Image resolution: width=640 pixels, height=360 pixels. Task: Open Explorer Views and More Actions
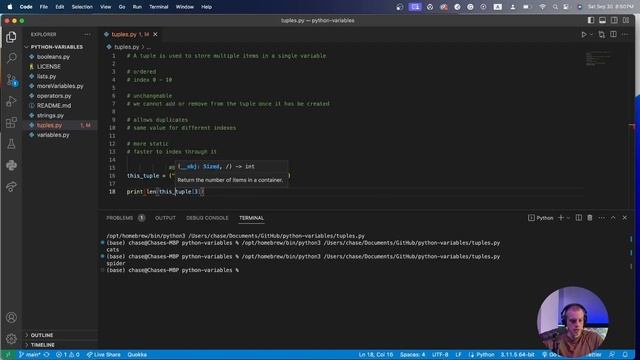click(x=87, y=35)
